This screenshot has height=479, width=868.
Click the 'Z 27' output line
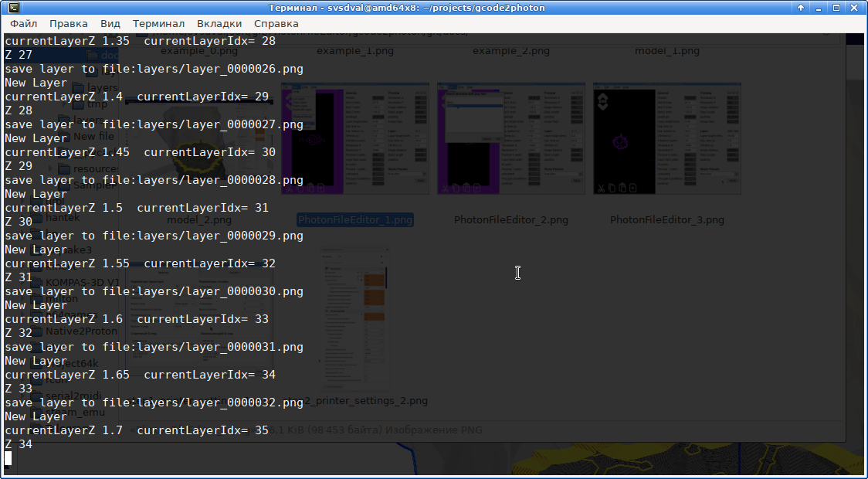(19, 55)
